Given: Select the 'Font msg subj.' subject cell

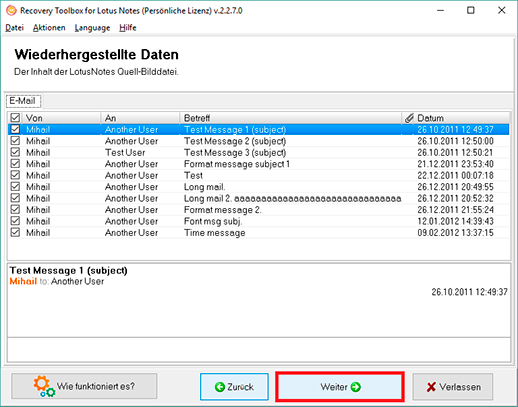Looking at the screenshot, I should coord(213,221).
